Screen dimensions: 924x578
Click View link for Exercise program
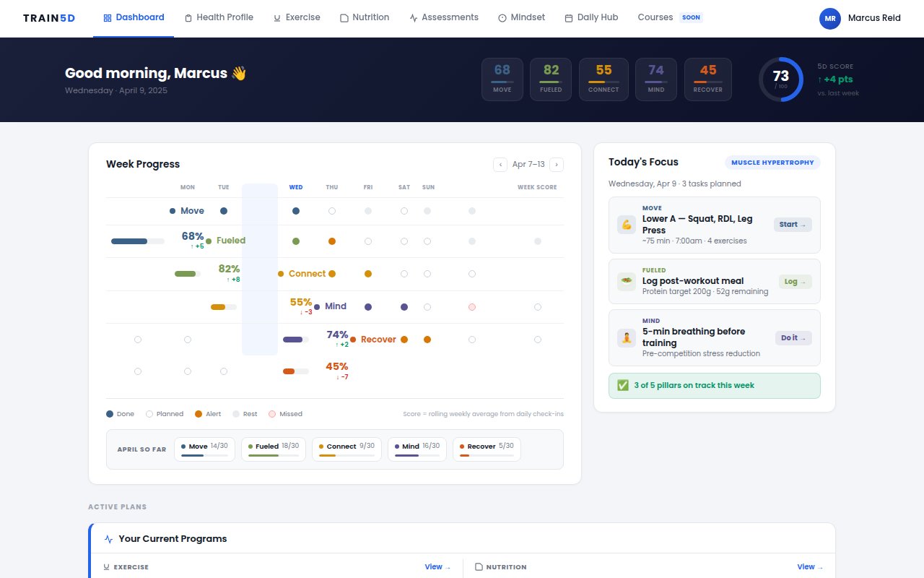(437, 567)
